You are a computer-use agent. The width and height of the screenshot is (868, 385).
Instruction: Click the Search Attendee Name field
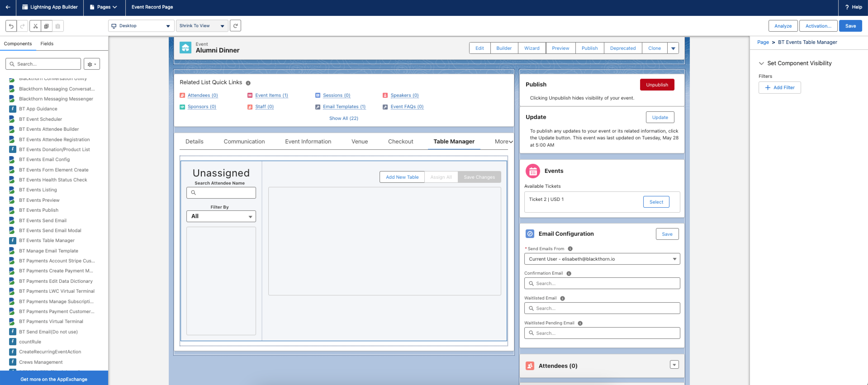pos(221,193)
